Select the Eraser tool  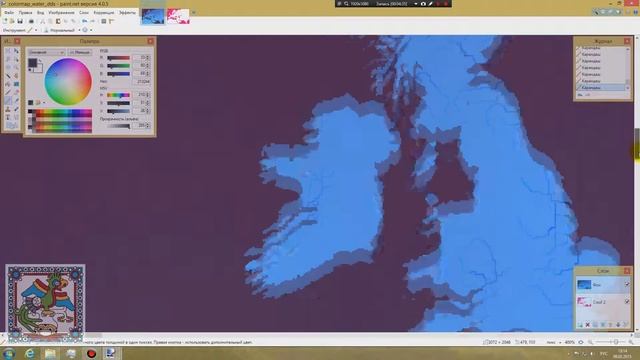pyautogui.click(x=16, y=92)
